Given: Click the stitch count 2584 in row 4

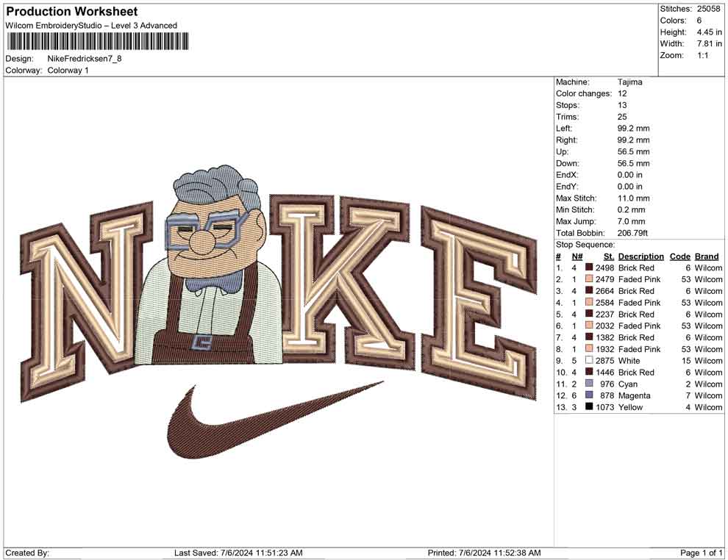Looking at the screenshot, I should 604,303.
